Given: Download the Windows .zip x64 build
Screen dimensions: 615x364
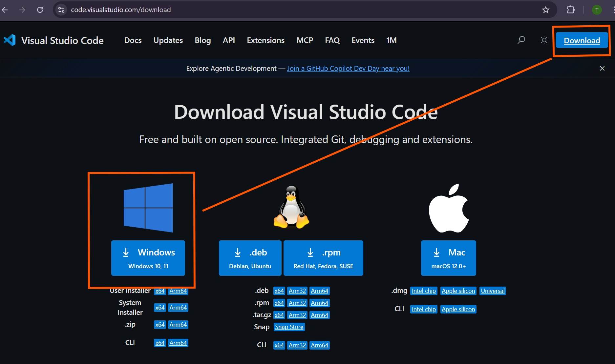Looking at the screenshot, I should 160,325.
